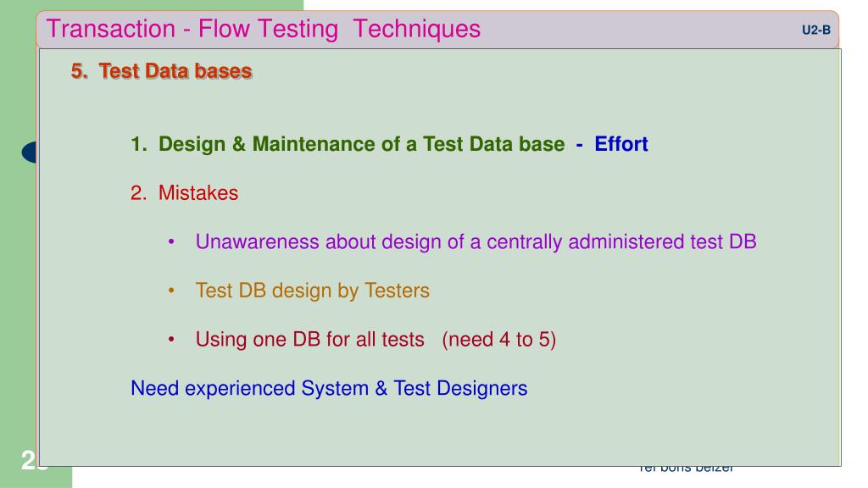Select the Unawareness about design centrally administered text
The height and width of the screenshot is (488, 868).
click(x=476, y=241)
